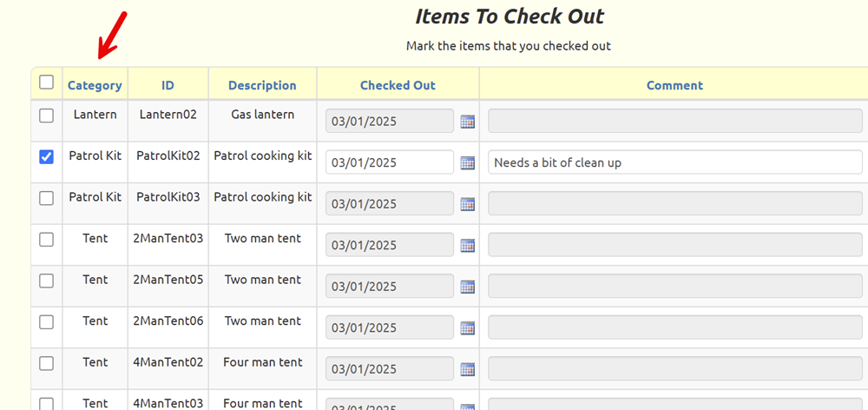Open calendar picker for 2ManTent03 row

(467, 245)
